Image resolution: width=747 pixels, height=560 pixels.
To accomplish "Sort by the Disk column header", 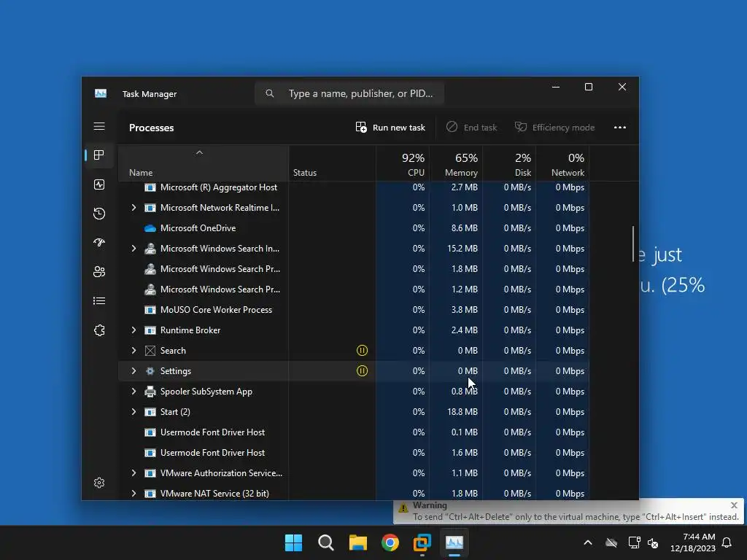I will (x=509, y=163).
